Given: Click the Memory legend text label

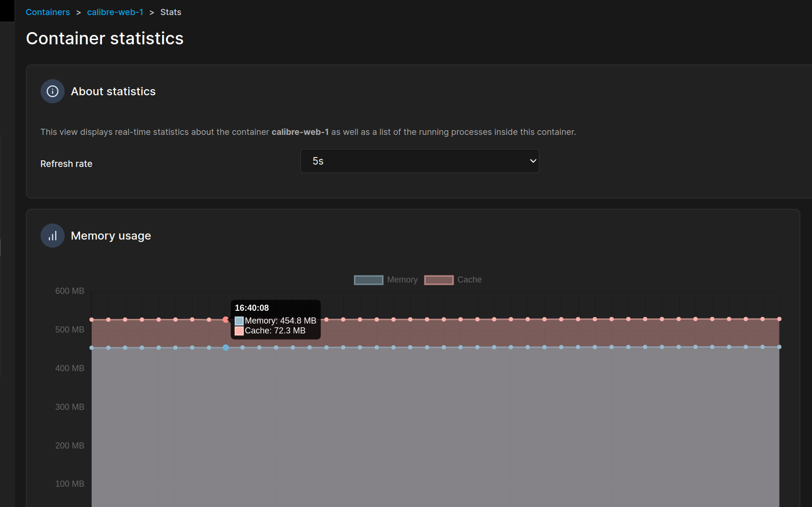Looking at the screenshot, I should tap(402, 280).
